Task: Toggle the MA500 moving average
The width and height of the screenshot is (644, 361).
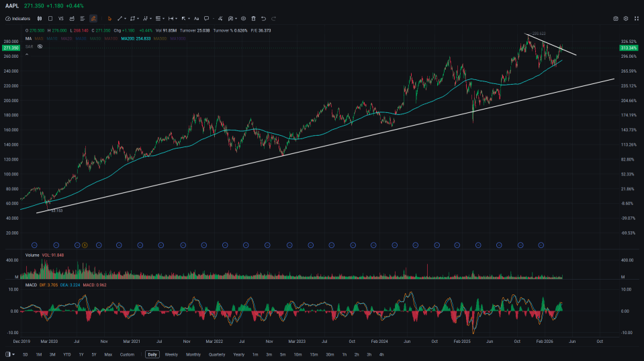Action: point(160,38)
